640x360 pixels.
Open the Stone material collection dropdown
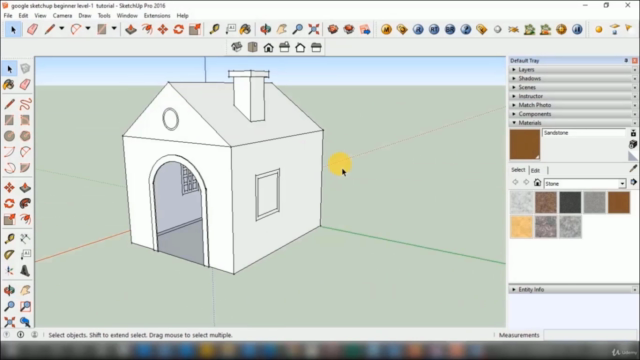[x=622, y=184]
